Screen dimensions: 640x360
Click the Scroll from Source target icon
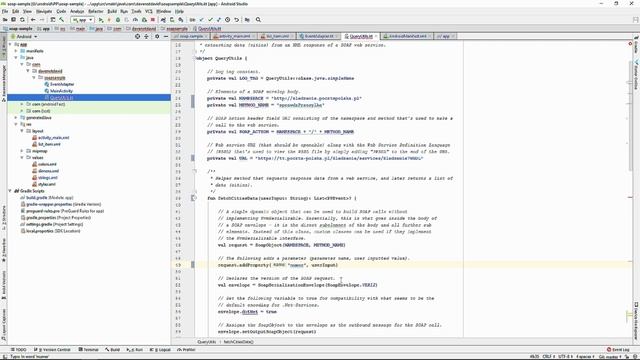pyautogui.click(x=138, y=36)
